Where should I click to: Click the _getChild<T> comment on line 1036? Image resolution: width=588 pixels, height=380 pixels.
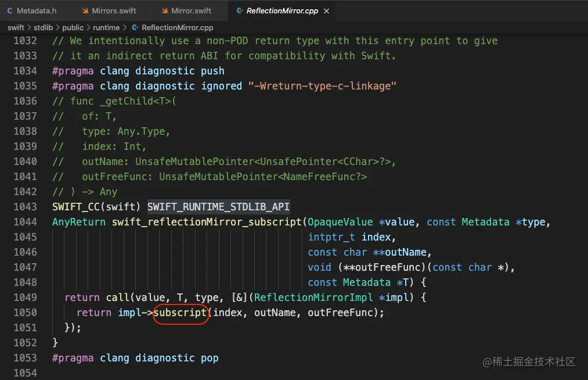pos(135,101)
